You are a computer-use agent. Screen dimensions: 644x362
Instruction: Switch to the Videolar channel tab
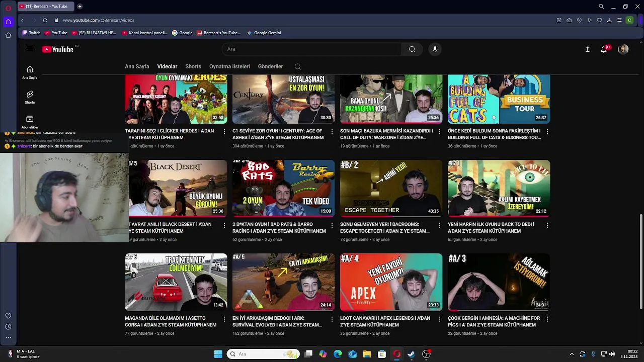click(167, 66)
